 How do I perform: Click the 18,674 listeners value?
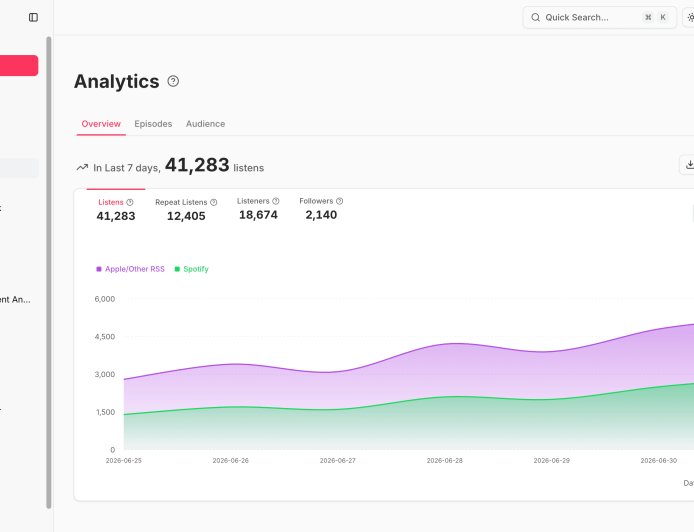click(x=258, y=215)
